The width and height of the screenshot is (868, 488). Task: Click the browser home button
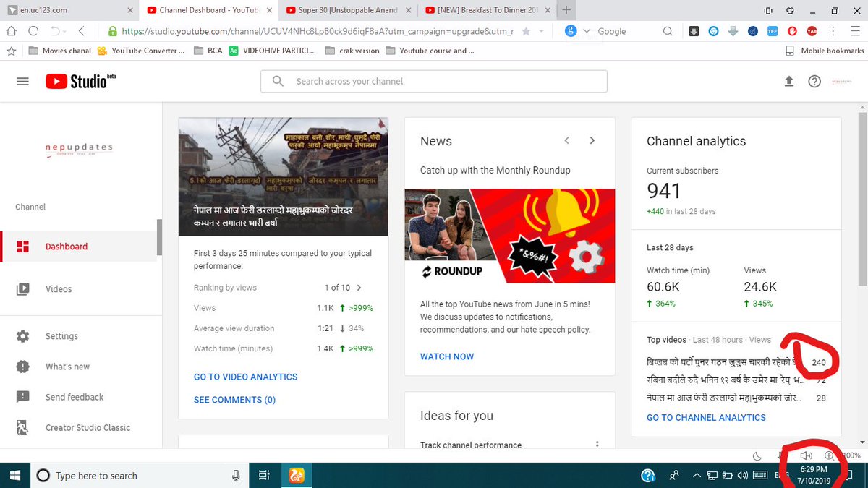click(x=11, y=31)
